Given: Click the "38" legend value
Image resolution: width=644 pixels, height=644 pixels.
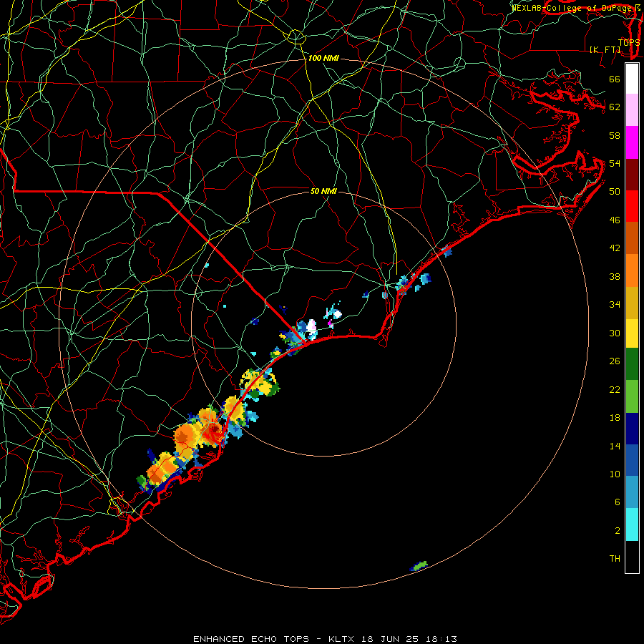Looking at the screenshot, I should click(615, 276).
